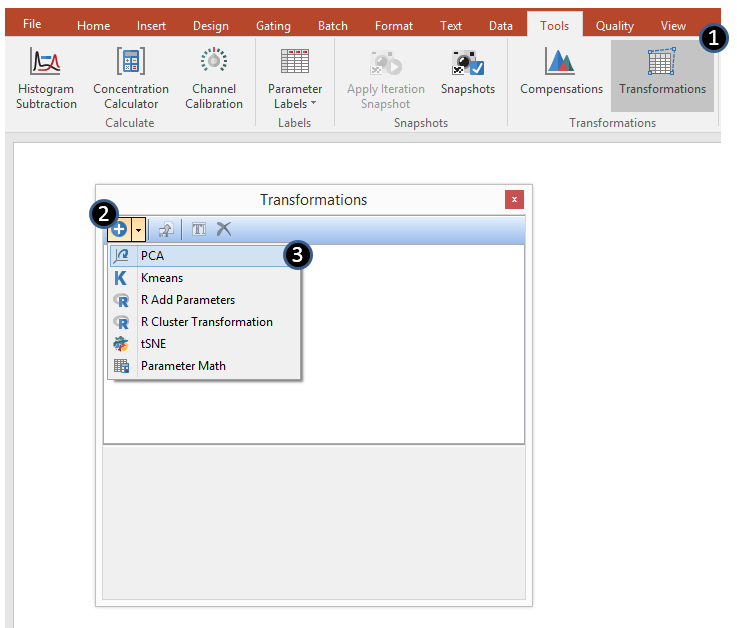Click the Snapshots camera icon

[x=467, y=63]
